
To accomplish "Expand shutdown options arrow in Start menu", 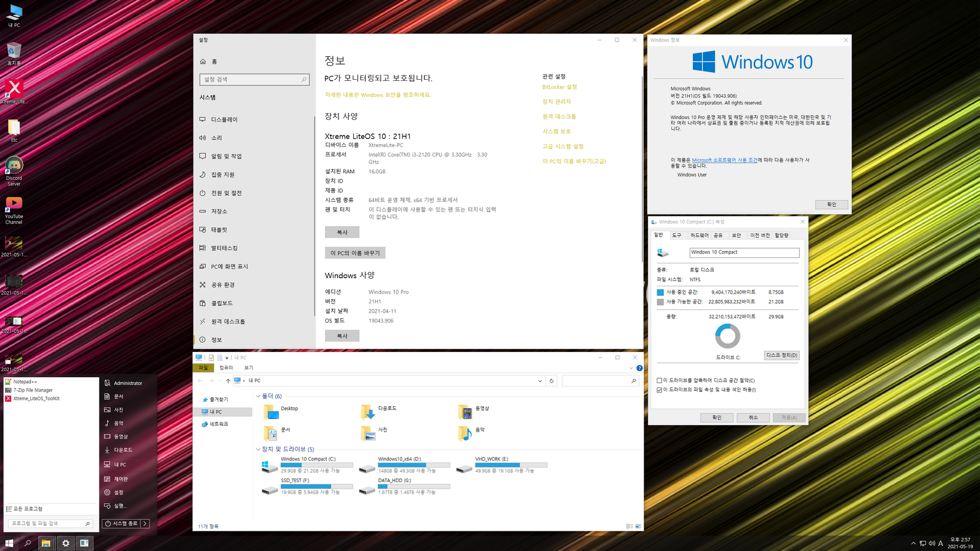I will [x=145, y=523].
